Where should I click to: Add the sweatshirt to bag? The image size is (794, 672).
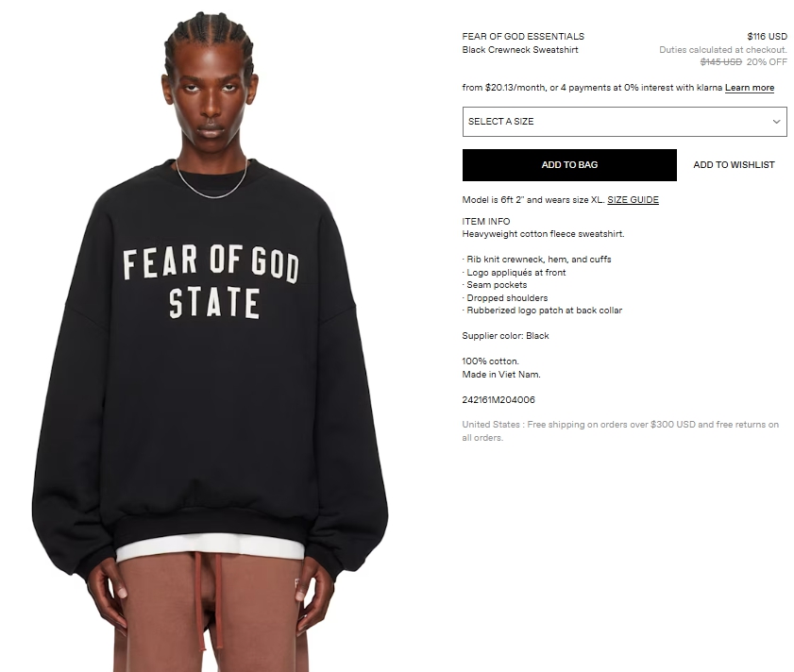click(569, 165)
